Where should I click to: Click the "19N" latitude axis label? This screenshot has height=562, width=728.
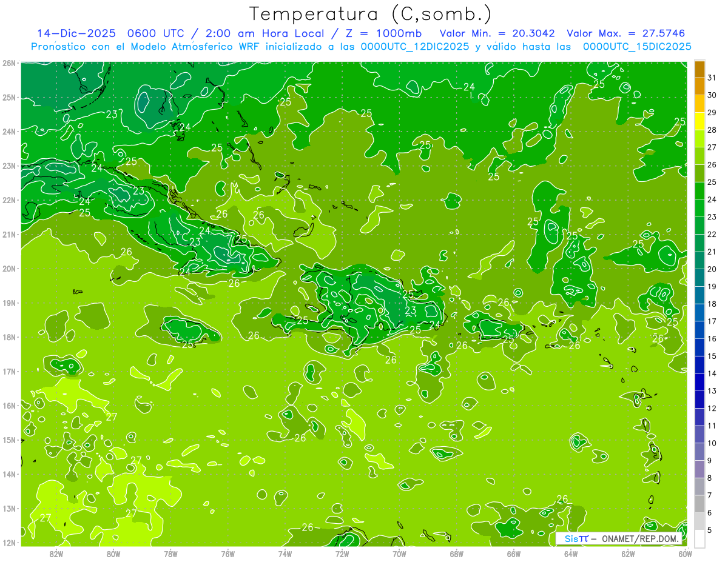[x=9, y=303]
